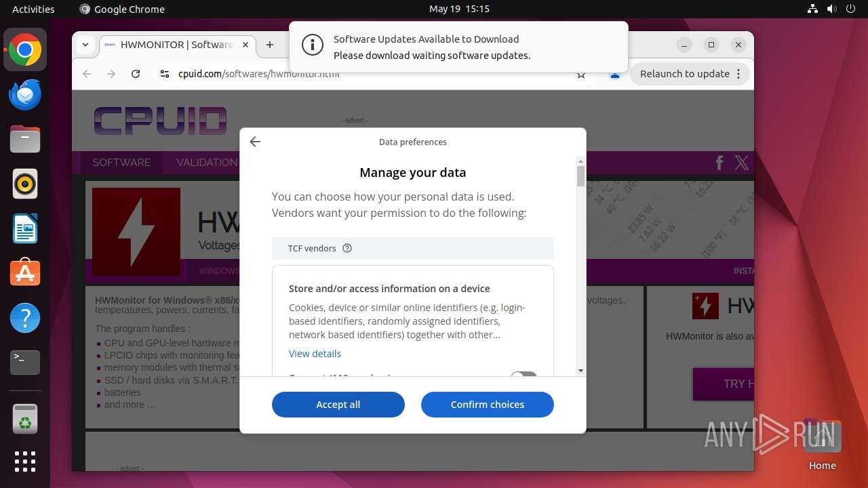Open the VALIDATION menu on CPUID
The width and height of the screenshot is (868, 488).
[x=207, y=163]
